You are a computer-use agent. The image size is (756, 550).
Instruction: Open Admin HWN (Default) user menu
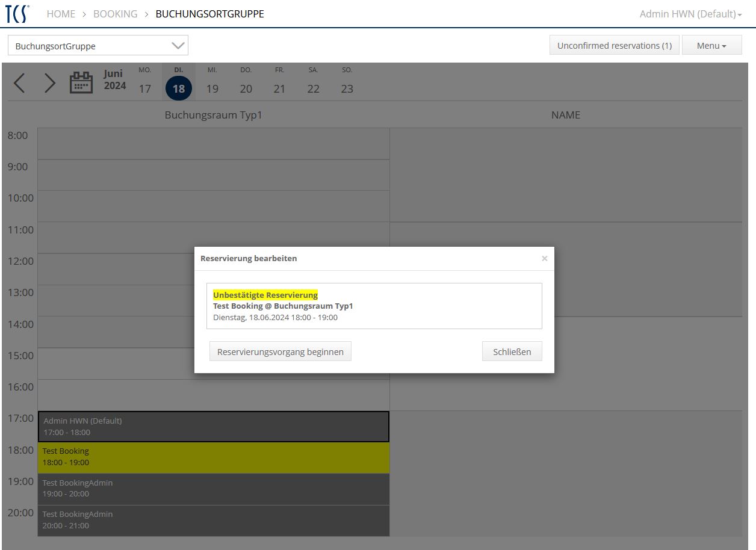point(690,14)
